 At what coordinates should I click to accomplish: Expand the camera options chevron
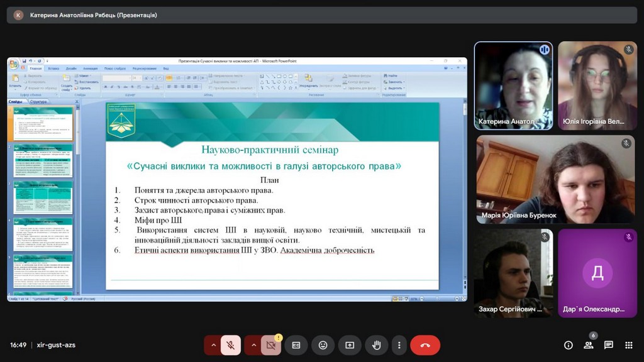pos(255,345)
